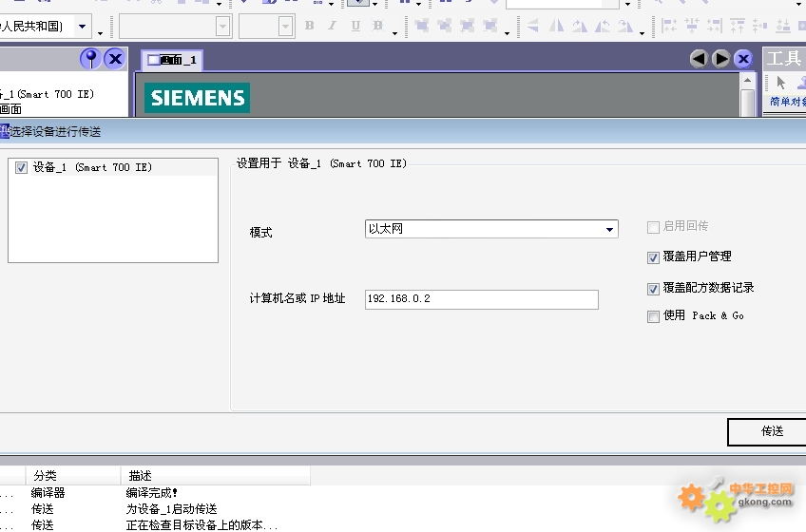Click the Underline formatting icon

click(355, 26)
